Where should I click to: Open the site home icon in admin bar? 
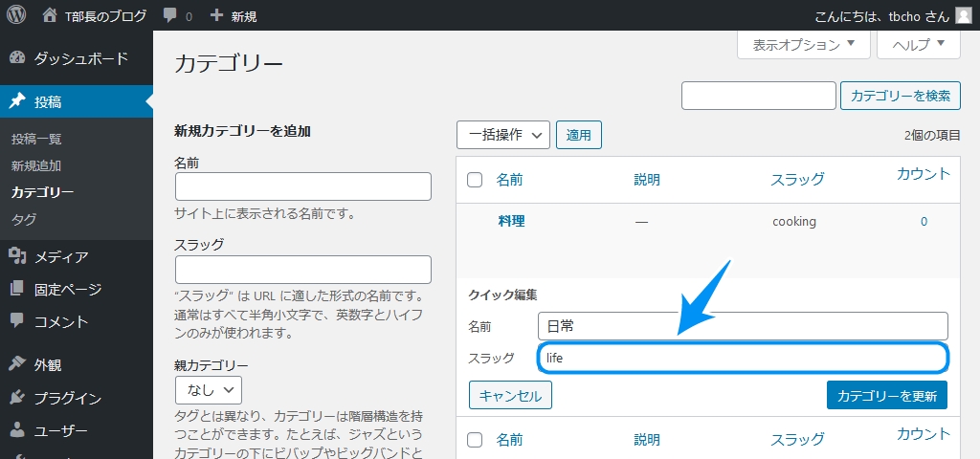click(50, 15)
